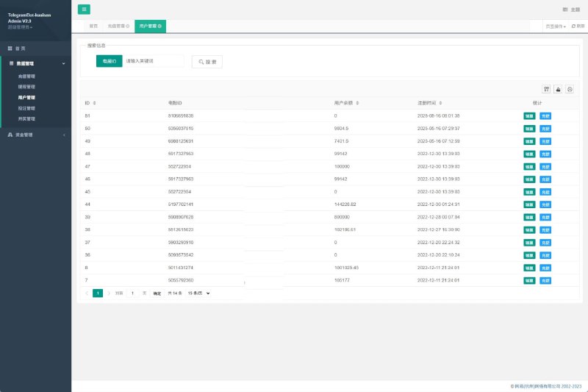Collapse the 数据管理 sidebar section
This screenshot has width=588, height=392.
coord(63,63)
